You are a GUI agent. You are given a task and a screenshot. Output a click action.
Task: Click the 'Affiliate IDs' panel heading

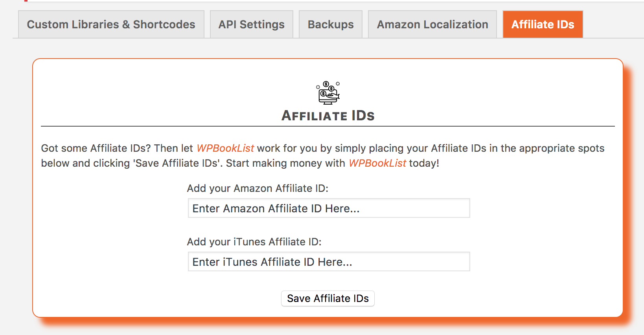point(328,116)
